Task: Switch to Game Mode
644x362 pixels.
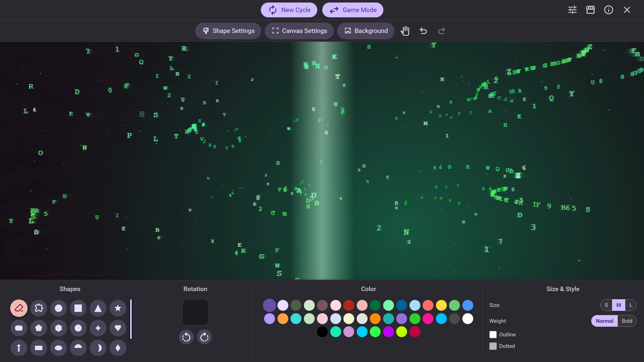Action: coord(353,10)
